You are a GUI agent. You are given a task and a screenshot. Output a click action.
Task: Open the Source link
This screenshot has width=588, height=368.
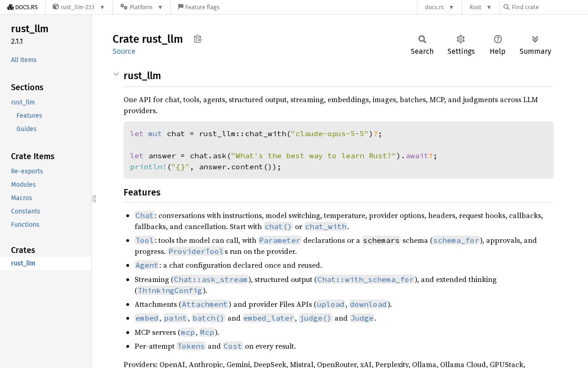point(124,51)
